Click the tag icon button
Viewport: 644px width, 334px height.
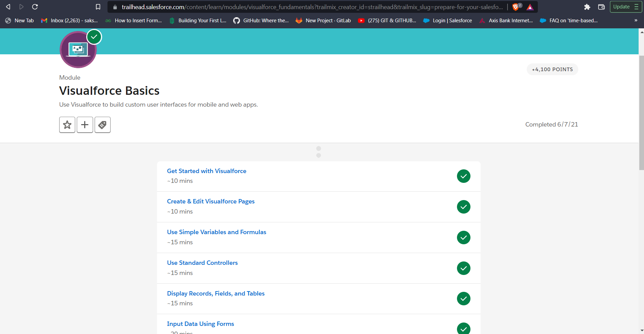click(x=102, y=125)
